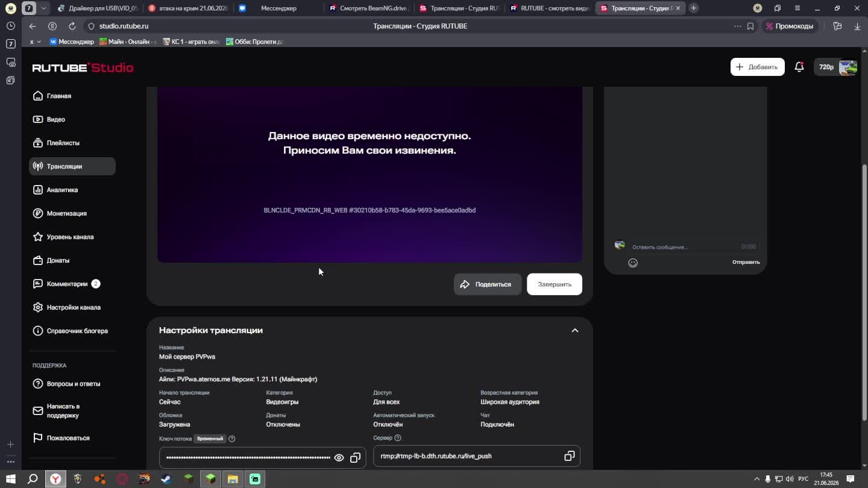Show hidden system tray icons
The width and height of the screenshot is (868, 488).
point(756,479)
